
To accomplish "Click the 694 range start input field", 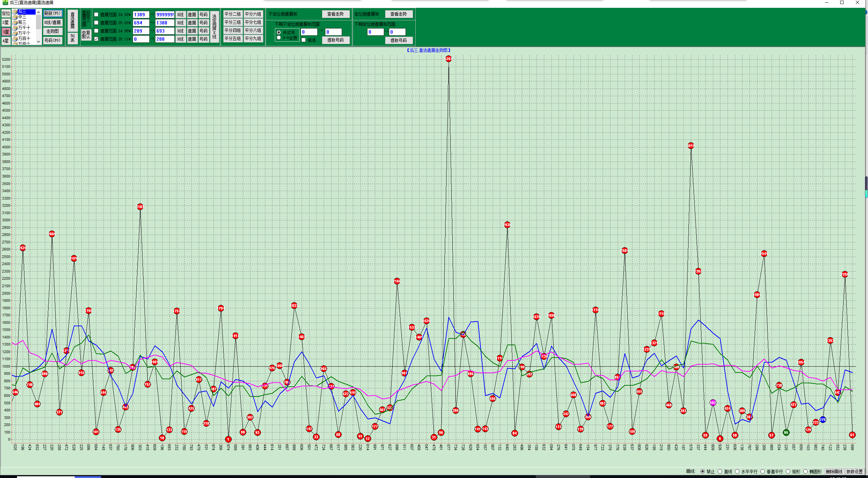I will pyautogui.click(x=141, y=23).
